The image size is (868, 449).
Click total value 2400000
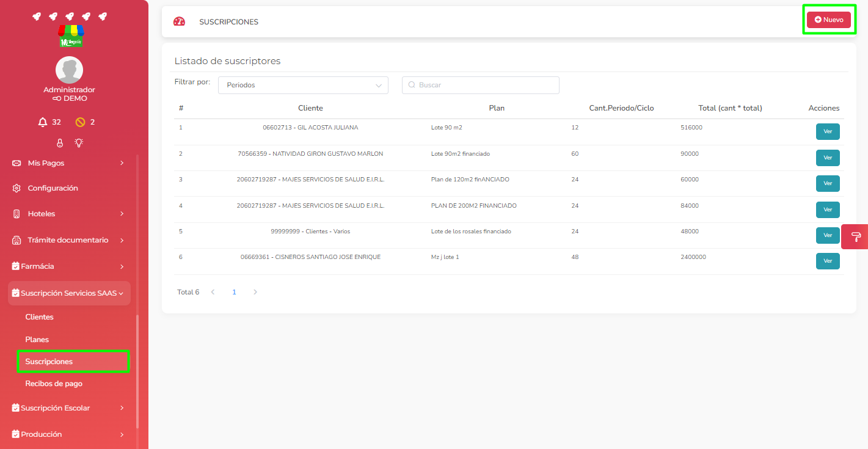click(x=693, y=257)
